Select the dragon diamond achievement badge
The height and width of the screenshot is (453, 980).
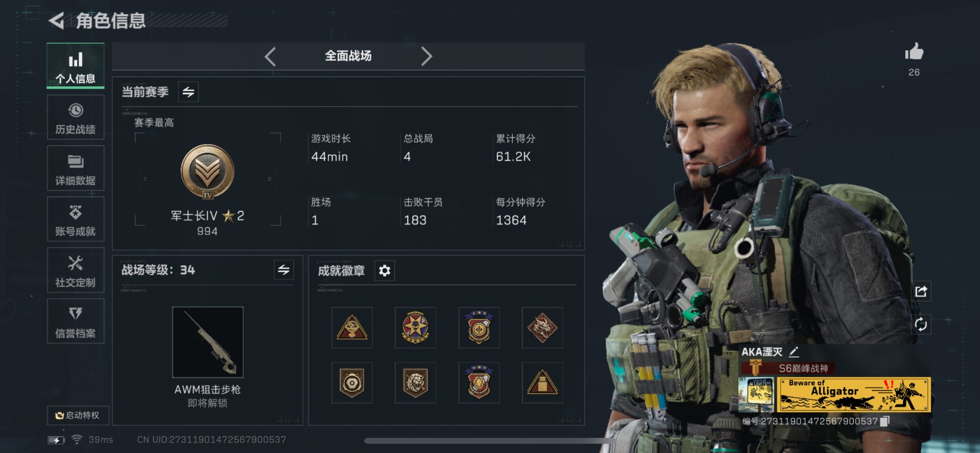[542, 328]
